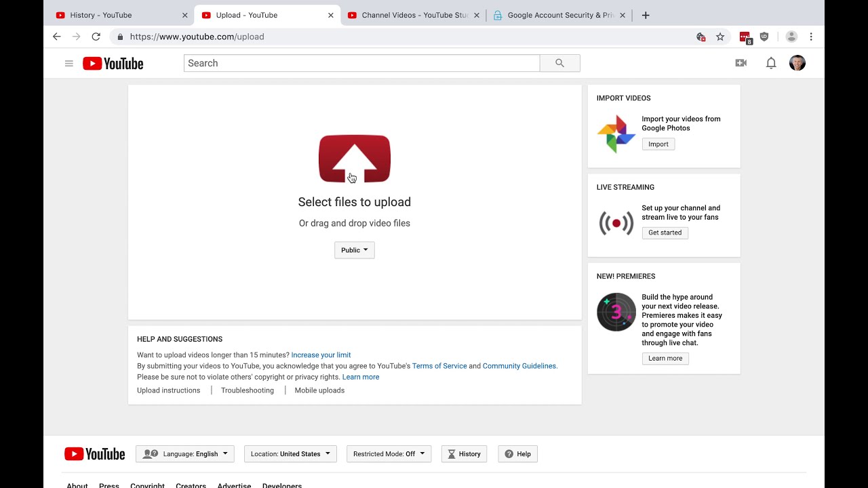This screenshot has height=488, width=868.
Task: Click the Advertise footer link
Action: tap(234, 485)
